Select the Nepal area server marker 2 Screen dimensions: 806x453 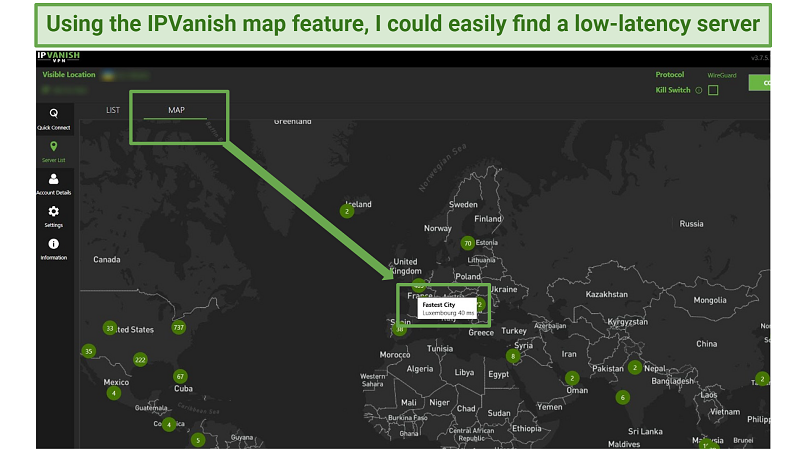(x=635, y=367)
